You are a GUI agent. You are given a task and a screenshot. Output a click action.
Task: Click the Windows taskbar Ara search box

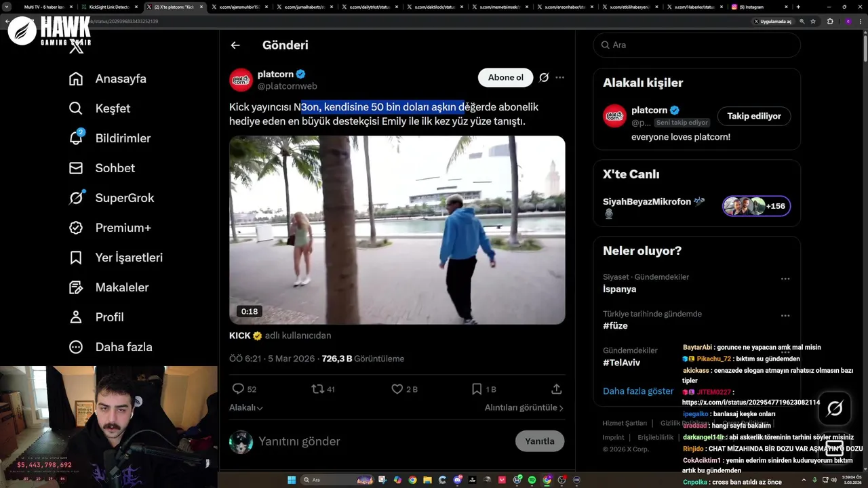tap(338, 480)
